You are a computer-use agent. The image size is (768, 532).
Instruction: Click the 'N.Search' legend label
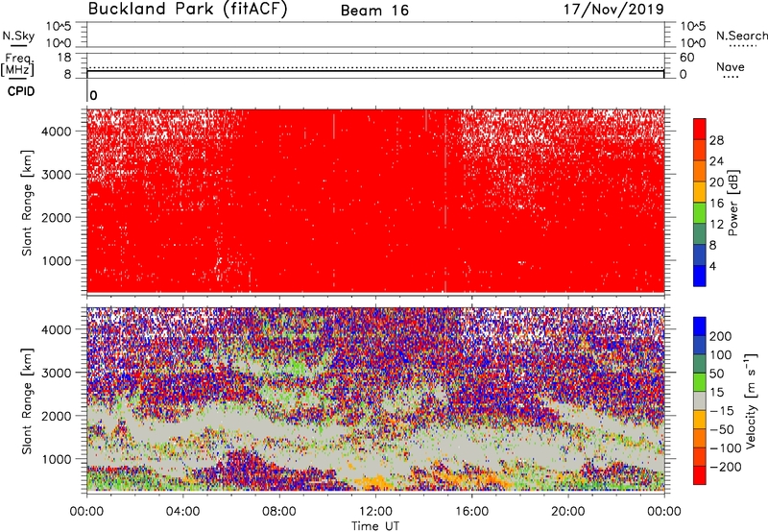point(742,36)
